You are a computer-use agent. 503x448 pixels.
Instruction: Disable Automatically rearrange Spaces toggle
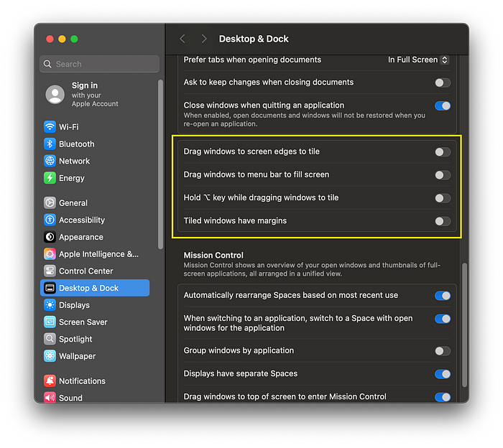point(443,296)
